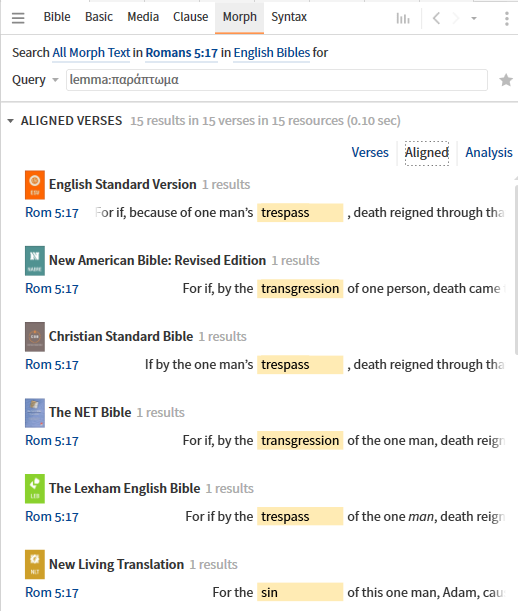
Task: Star this search as a favorite
Action: (506, 80)
